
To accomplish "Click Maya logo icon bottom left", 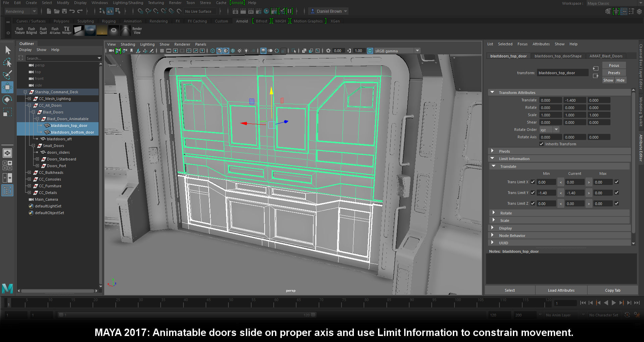I will (x=7, y=289).
